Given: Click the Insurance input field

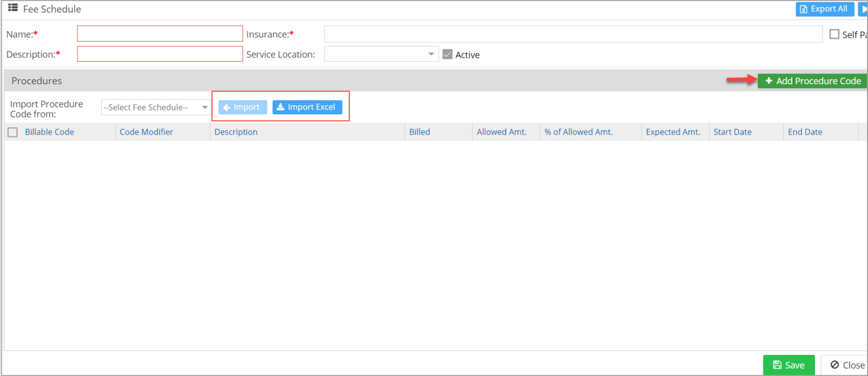Looking at the screenshot, I should click(x=572, y=34).
